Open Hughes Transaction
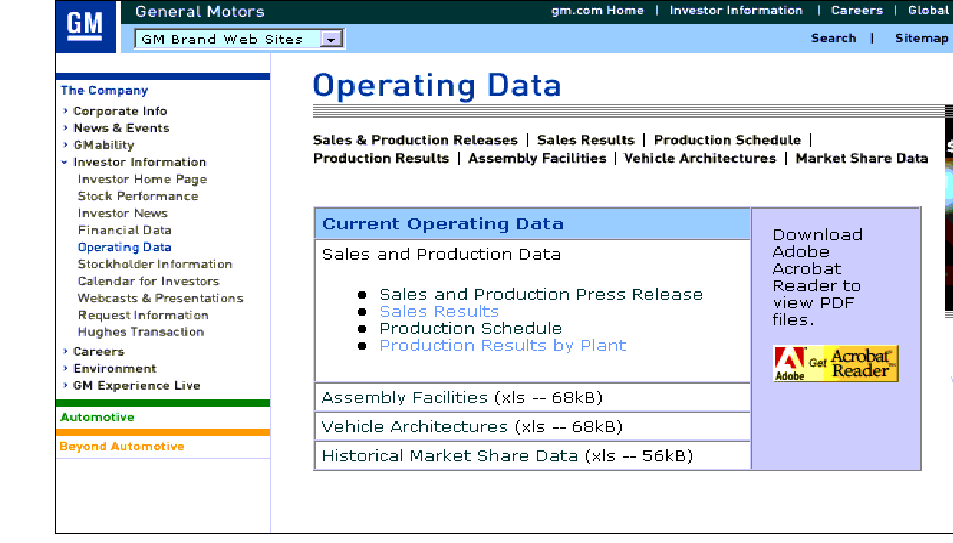The height and width of the screenshot is (543, 953). [141, 332]
